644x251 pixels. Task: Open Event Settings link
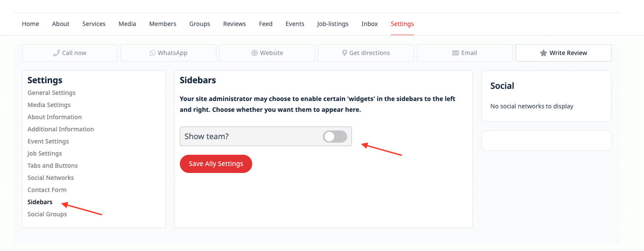coord(48,141)
